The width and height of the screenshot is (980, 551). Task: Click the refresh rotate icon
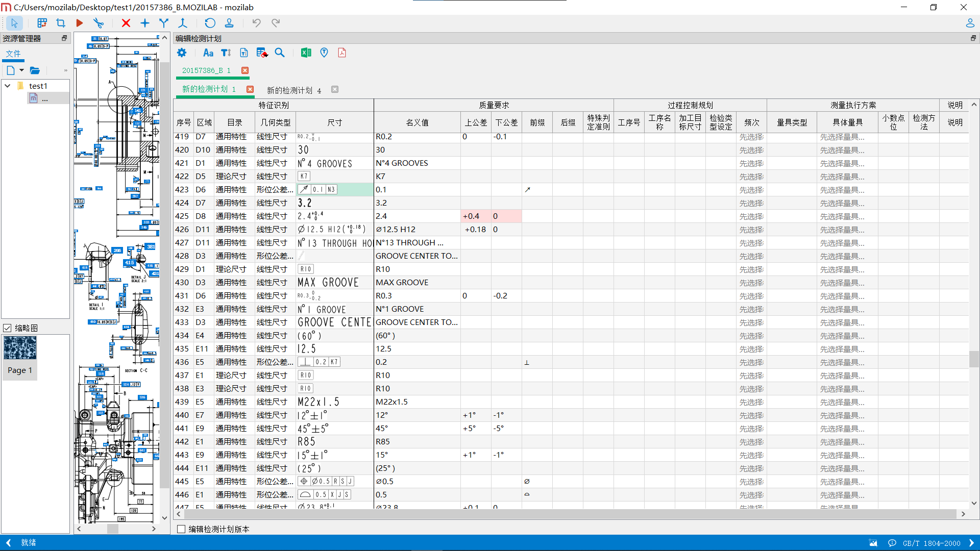210,23
